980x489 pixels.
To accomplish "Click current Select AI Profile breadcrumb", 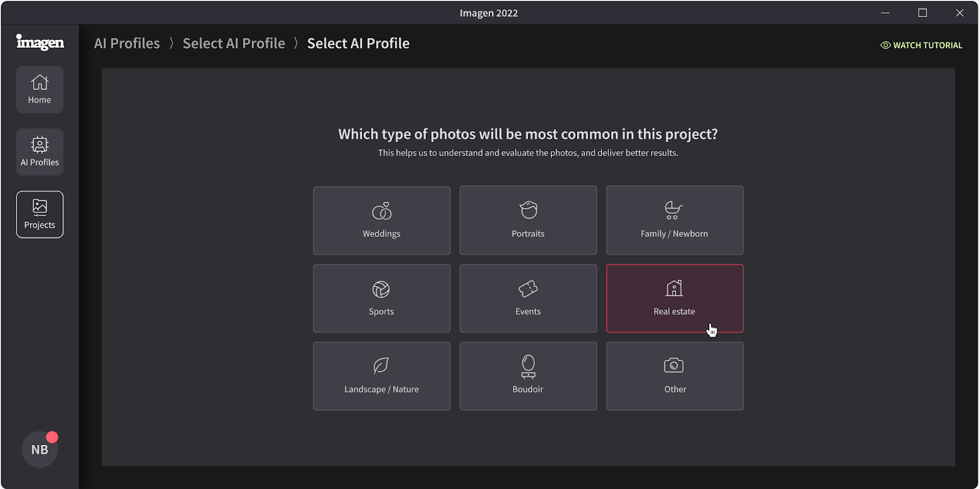I will pyautogui.click(x=358, y=43).
